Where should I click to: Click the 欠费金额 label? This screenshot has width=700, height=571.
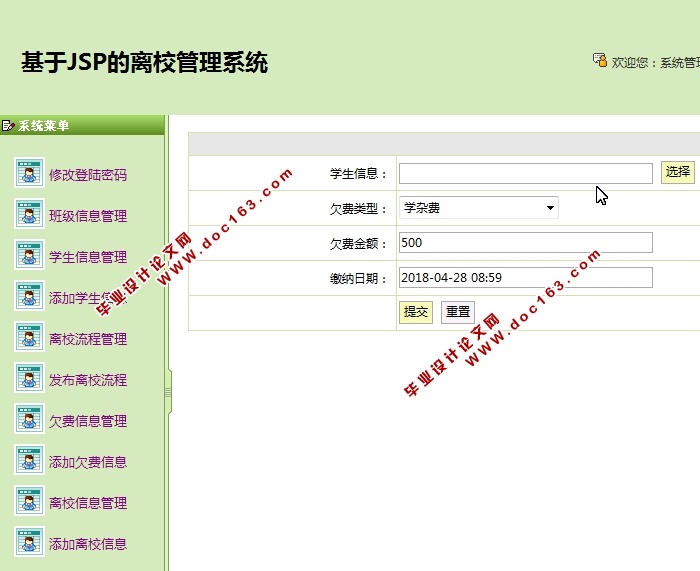point(358,244)
